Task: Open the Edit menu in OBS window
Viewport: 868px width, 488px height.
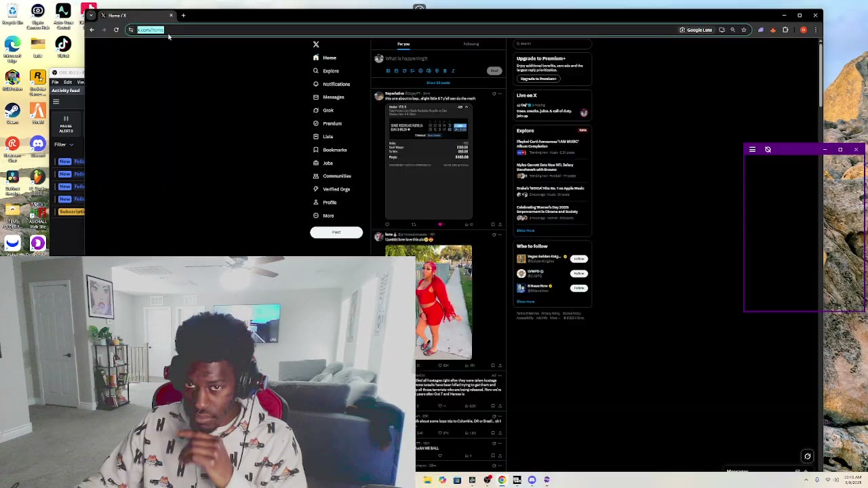Action: pos(68,82)
